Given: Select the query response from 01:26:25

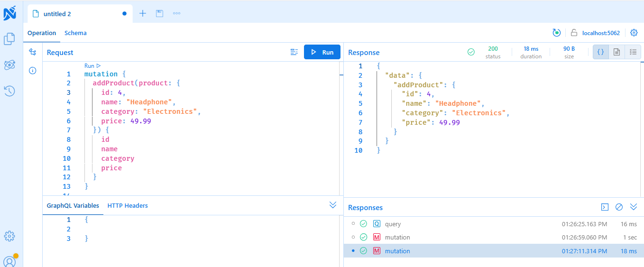Looking at the screenshot, I should 494,224.
